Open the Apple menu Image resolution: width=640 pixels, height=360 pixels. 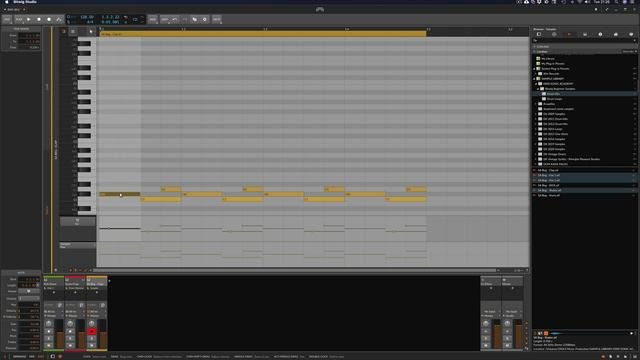coord(7,2)
